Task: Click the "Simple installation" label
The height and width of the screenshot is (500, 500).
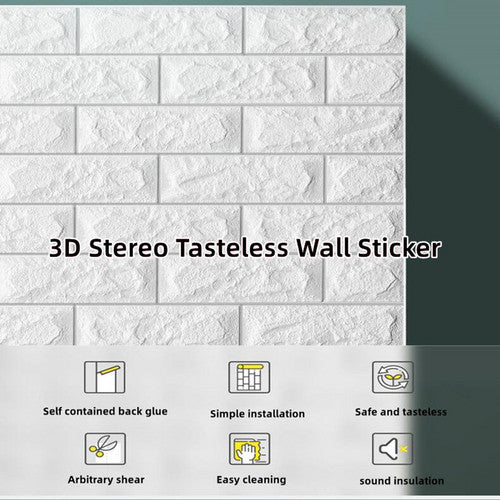Action: pos(257,414)
